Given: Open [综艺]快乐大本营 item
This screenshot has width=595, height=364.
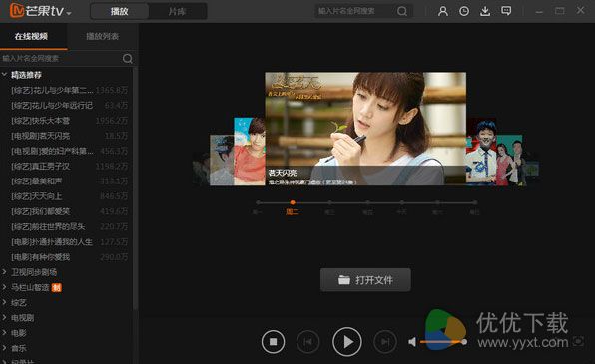Looking at the screenshot, I should (69, 121).
